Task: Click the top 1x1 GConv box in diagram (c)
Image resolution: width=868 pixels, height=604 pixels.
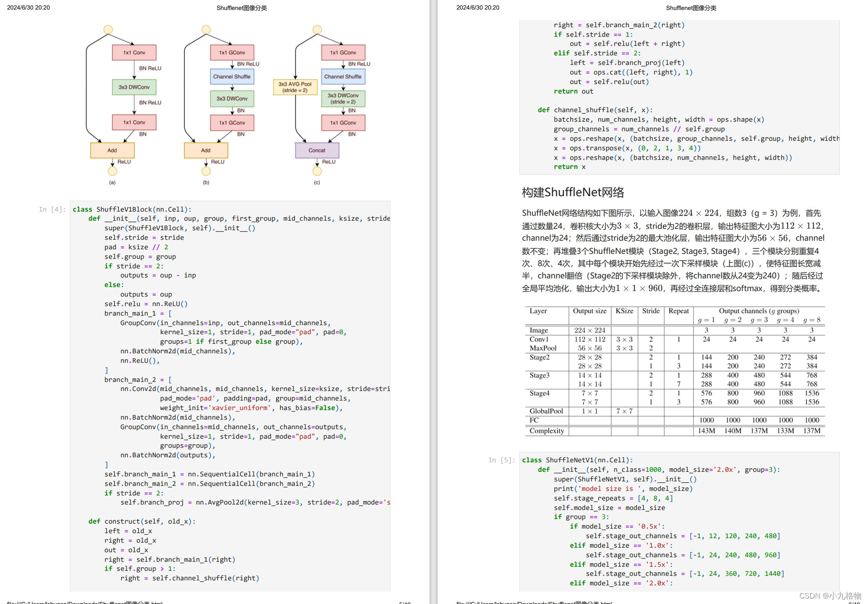Action: point(343,53)
